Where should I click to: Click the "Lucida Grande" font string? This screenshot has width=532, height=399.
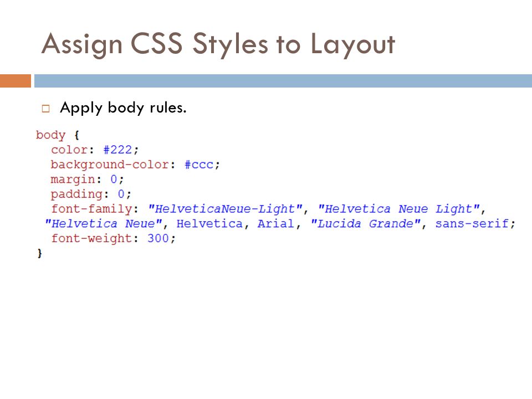(366, 224)
